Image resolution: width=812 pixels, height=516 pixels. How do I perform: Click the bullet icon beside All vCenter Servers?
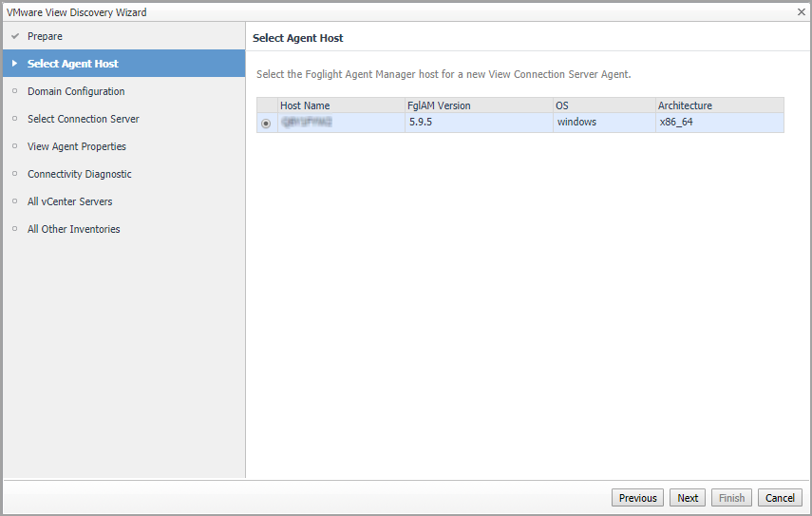tap(14, 201)
